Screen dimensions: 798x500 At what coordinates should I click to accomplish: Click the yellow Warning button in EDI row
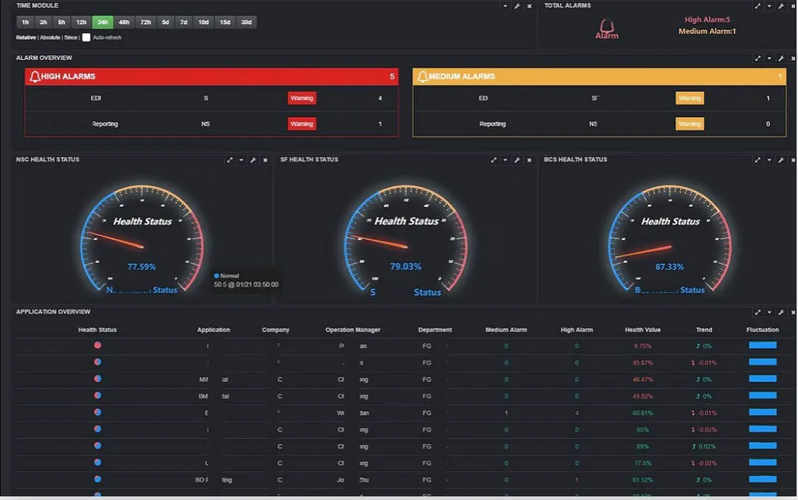(690, 98)
